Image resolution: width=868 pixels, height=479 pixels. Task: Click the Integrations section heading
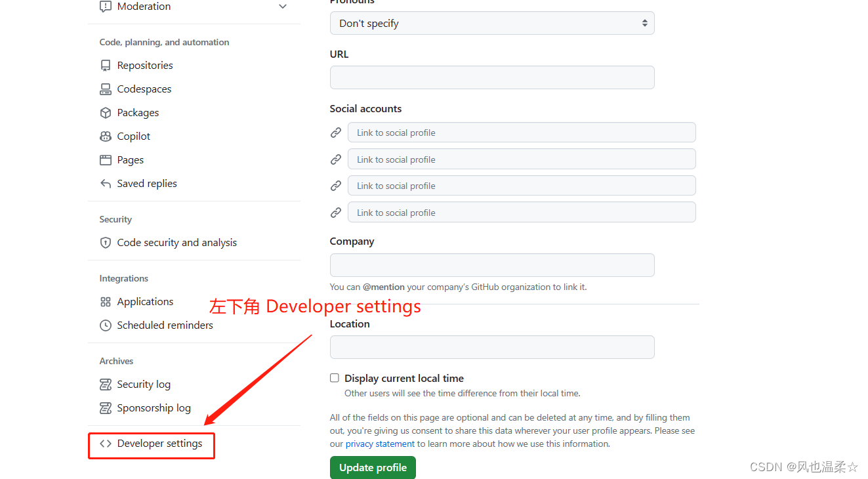(x=123, y=278)
